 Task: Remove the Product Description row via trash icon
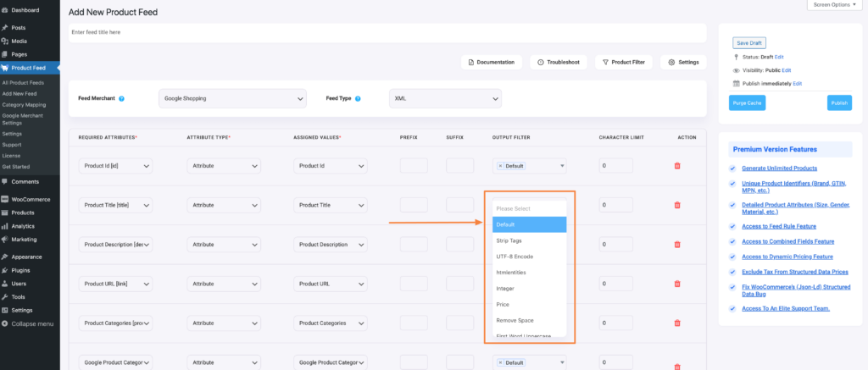coord(676,245)
